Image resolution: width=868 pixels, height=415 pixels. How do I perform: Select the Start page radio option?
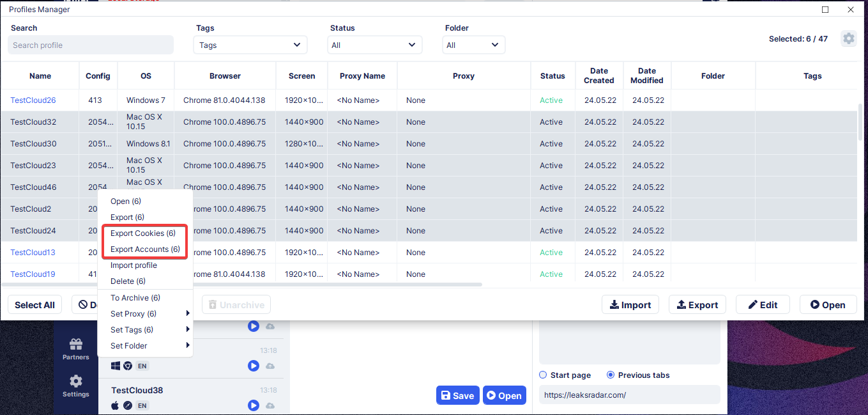click(544, 375)
